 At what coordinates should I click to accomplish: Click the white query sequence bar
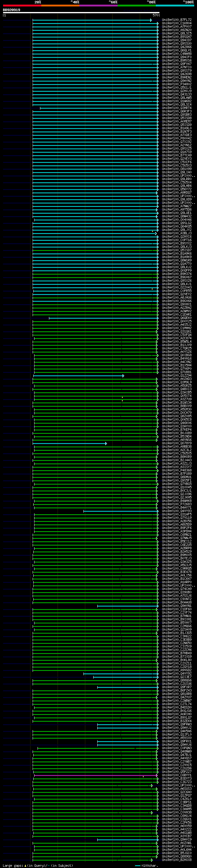coord(81,12)
